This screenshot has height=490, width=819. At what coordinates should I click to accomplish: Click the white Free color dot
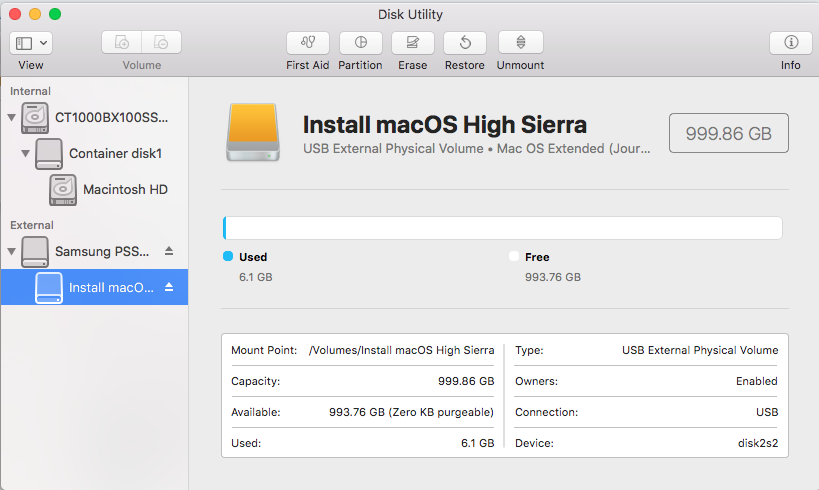[513, 256]
